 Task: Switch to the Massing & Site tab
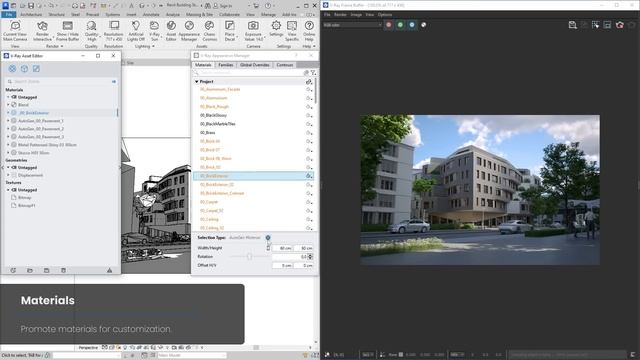(199, 14)
